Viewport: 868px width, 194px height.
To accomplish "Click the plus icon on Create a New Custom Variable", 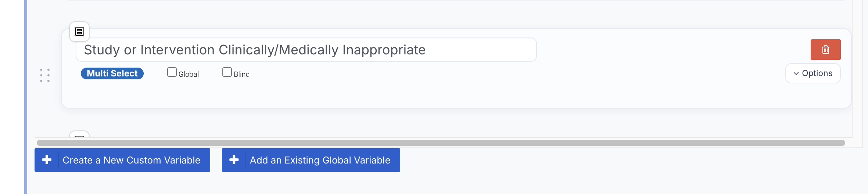I will point(47,160).
